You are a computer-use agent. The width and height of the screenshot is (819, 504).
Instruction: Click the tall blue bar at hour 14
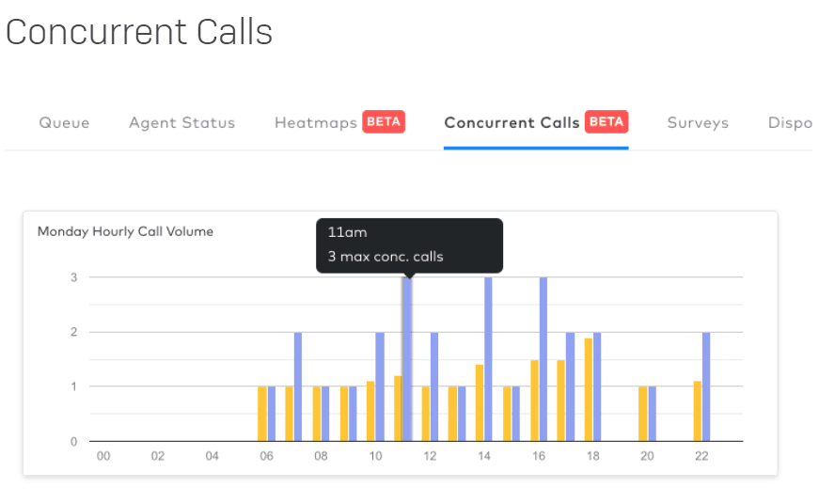click(x=488, y=359)
